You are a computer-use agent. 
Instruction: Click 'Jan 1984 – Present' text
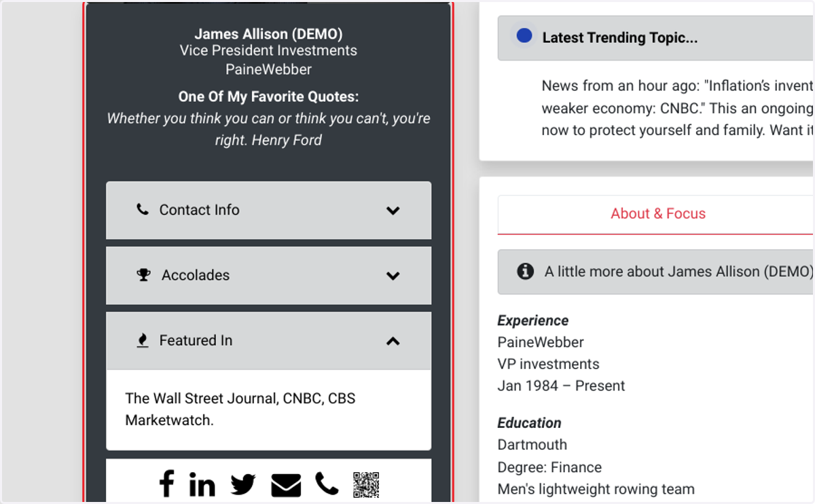(x=561, y=386)
